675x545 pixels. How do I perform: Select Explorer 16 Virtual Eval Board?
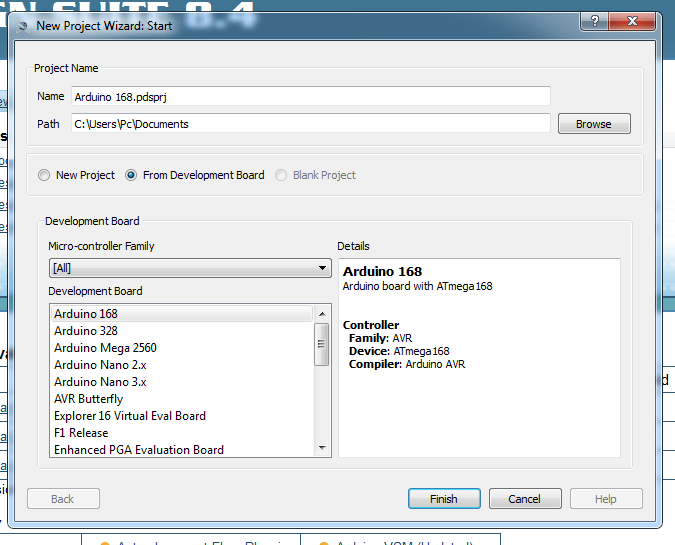pyautogui.click(x=182, y=415)
